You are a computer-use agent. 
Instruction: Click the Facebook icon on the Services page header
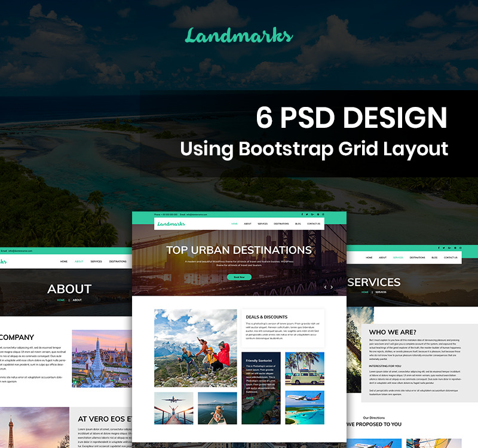[439, 248]
